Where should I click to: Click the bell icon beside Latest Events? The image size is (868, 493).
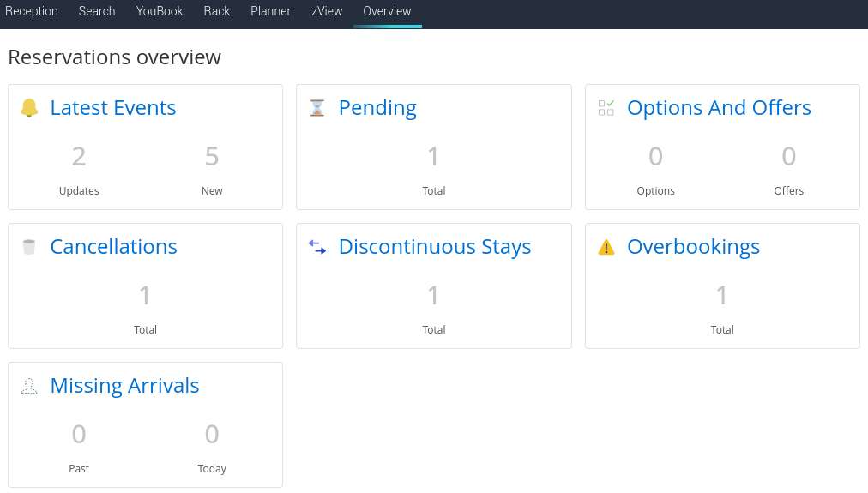(x=29, y=108)
